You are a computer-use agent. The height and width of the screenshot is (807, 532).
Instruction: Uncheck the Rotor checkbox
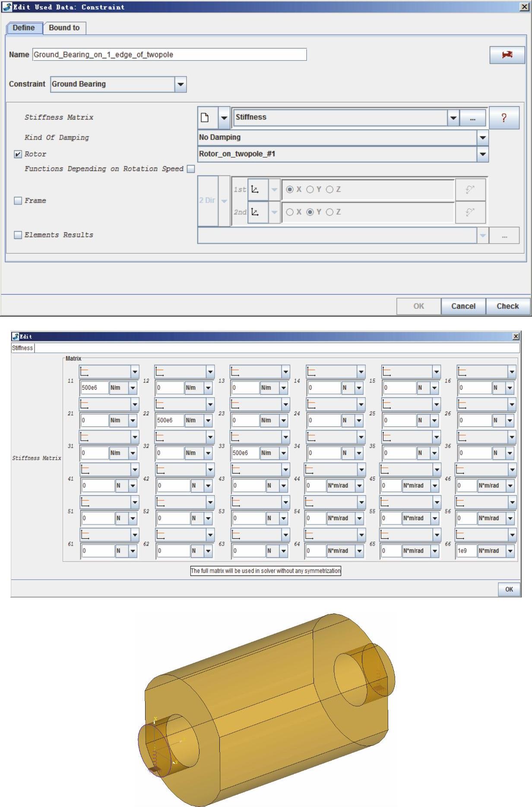(x=18, y=154)
